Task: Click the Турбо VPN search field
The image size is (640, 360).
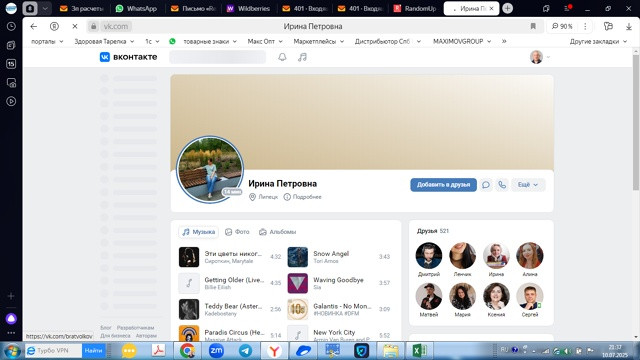Action: tap(53, 351)
